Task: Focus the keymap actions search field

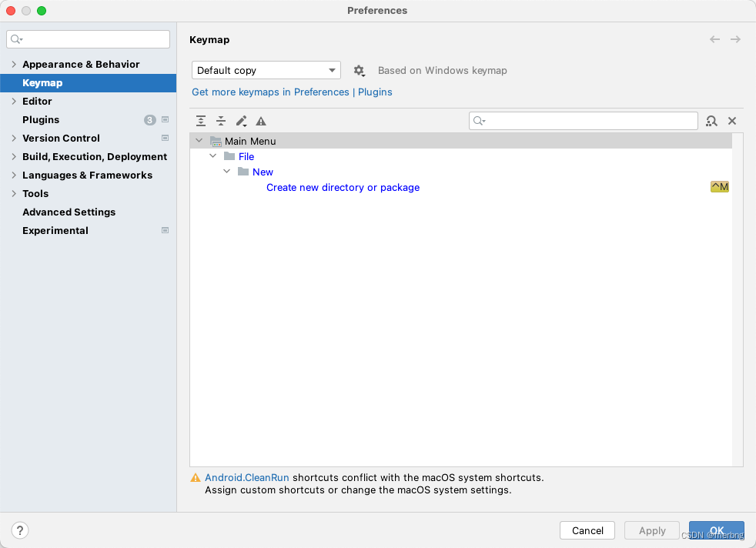Action: 584,121
